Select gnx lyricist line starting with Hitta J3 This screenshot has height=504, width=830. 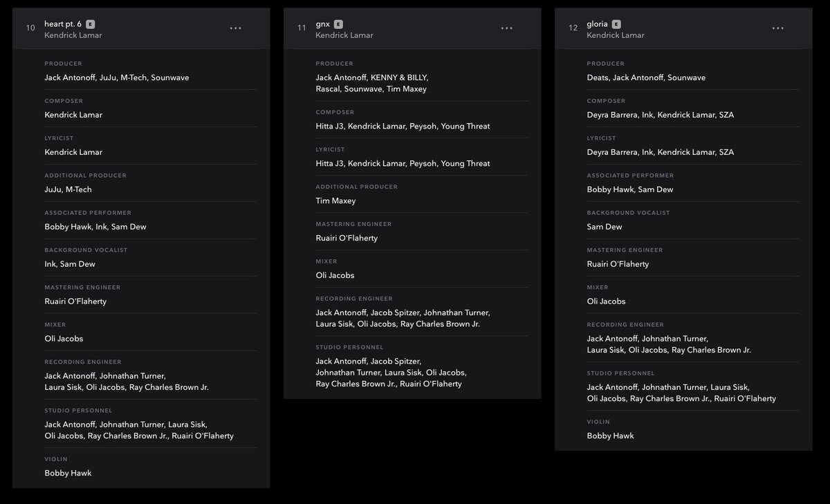(x=403, y=163)
